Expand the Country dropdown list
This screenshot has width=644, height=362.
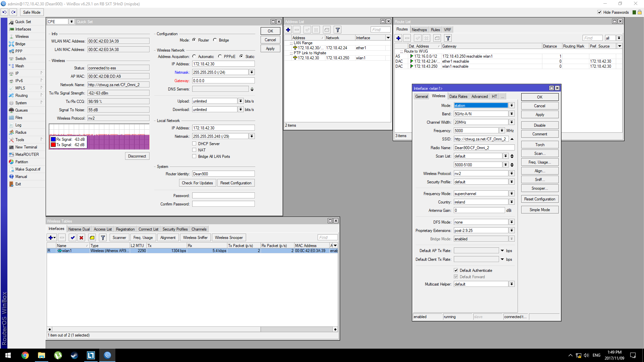(x=512, y=202)
